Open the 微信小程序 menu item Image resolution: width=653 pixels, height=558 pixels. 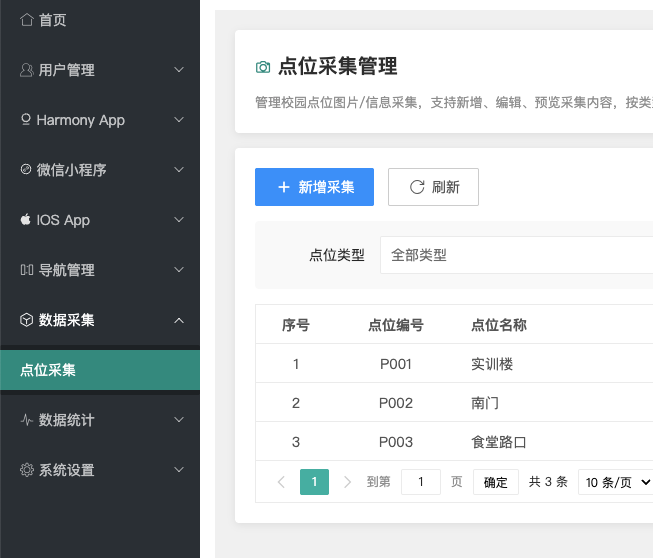(x=100, y=170)
